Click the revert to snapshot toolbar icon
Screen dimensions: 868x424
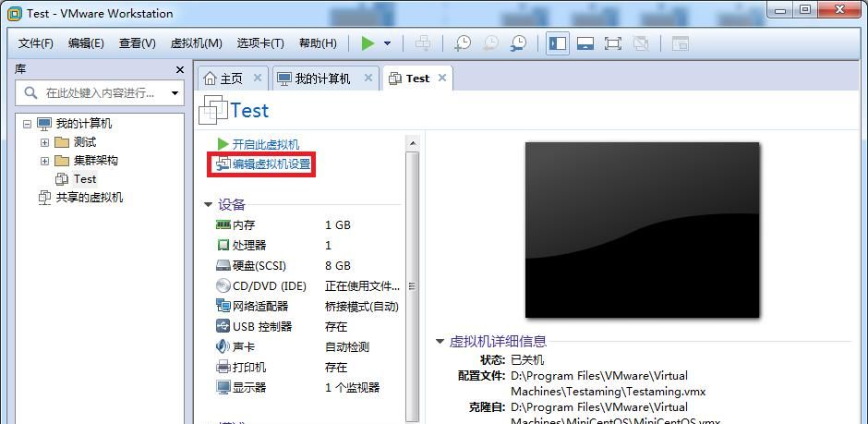coord(490,43)
